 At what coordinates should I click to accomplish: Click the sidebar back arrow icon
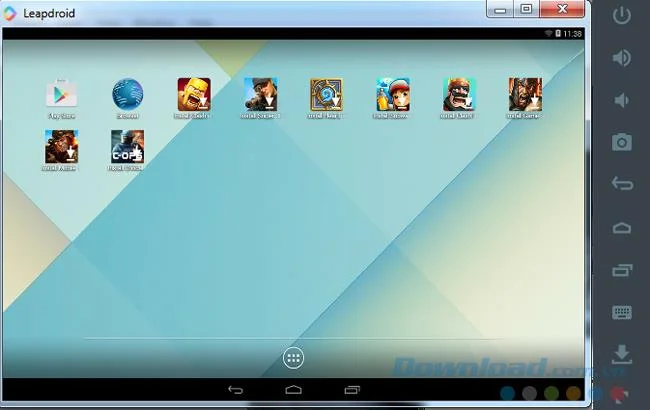[x=622, y=183]
